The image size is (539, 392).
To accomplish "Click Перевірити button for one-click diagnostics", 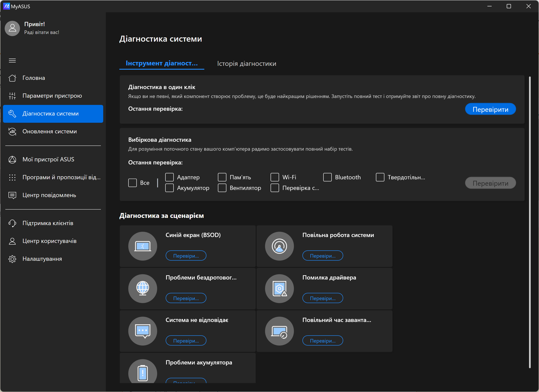I will coord(491,109).
